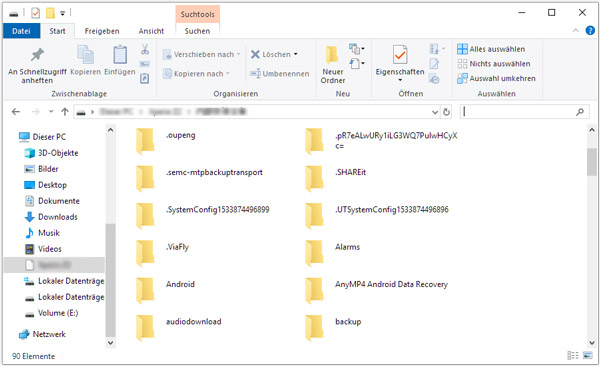This screenshot has width=600, height=366.
Task: Open the new item dropdown in Neu
Action: tap(357, 49)
